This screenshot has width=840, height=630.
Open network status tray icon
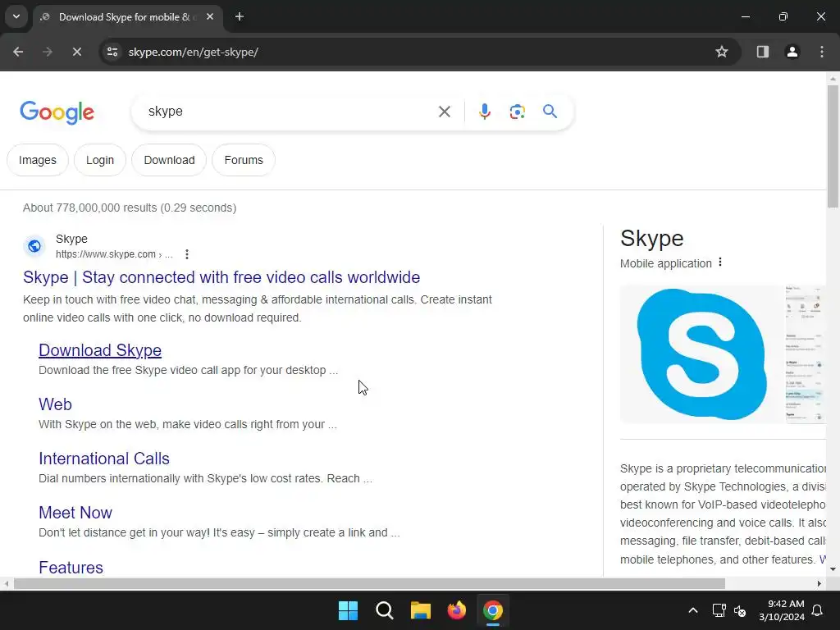[x=719, y=610]
